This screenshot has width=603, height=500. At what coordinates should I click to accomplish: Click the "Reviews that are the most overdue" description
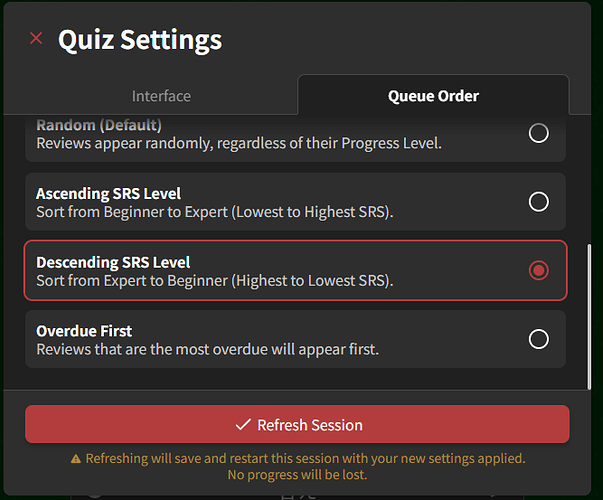(x=207, y=349)
